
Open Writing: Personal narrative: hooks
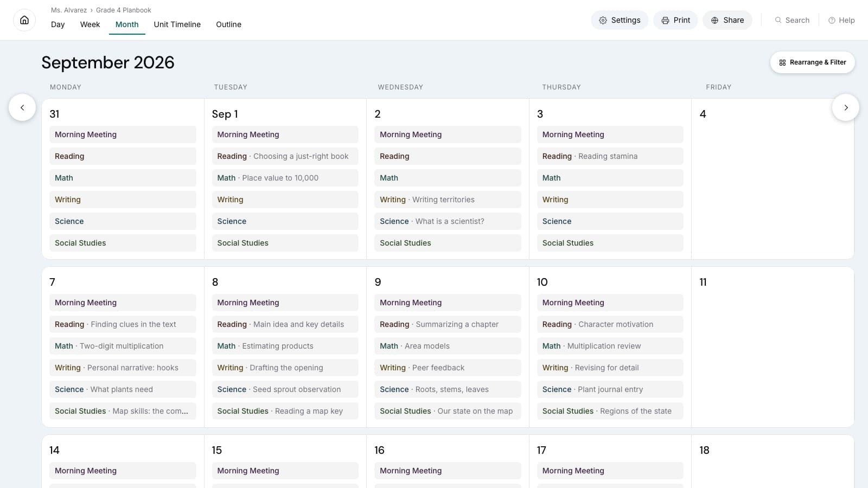click(123, 368)
